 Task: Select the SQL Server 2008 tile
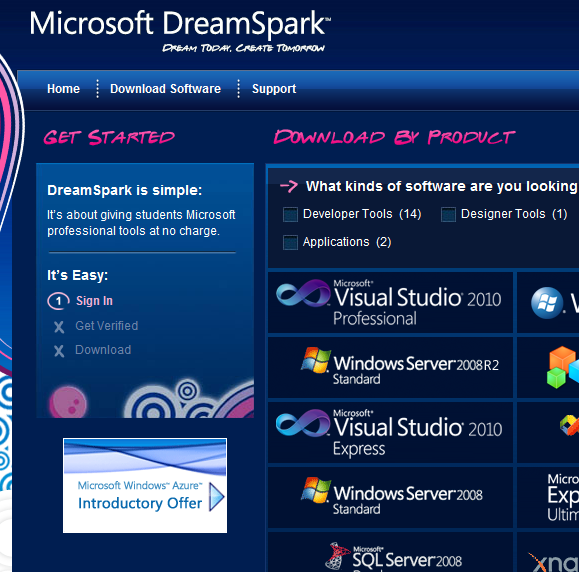point(390,552)
